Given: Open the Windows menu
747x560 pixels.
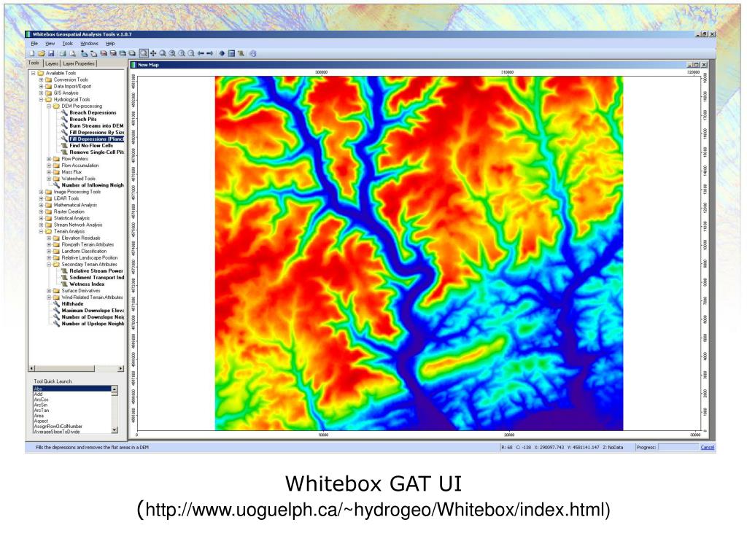Looking at the screenshot, I should click(89, 43).
